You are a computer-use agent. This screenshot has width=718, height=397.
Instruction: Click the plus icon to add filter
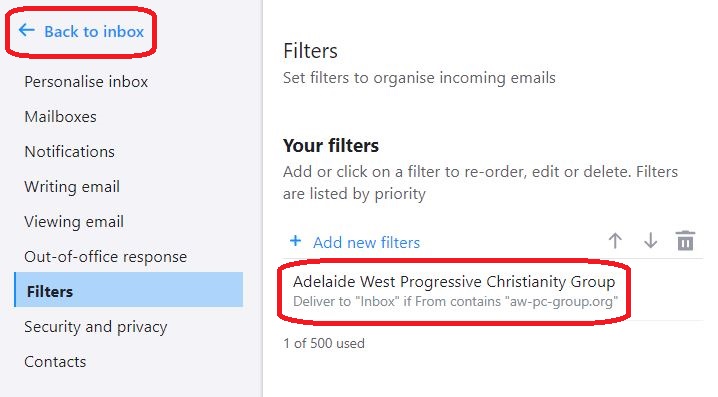pyautogui.click(x=296, y=241)
